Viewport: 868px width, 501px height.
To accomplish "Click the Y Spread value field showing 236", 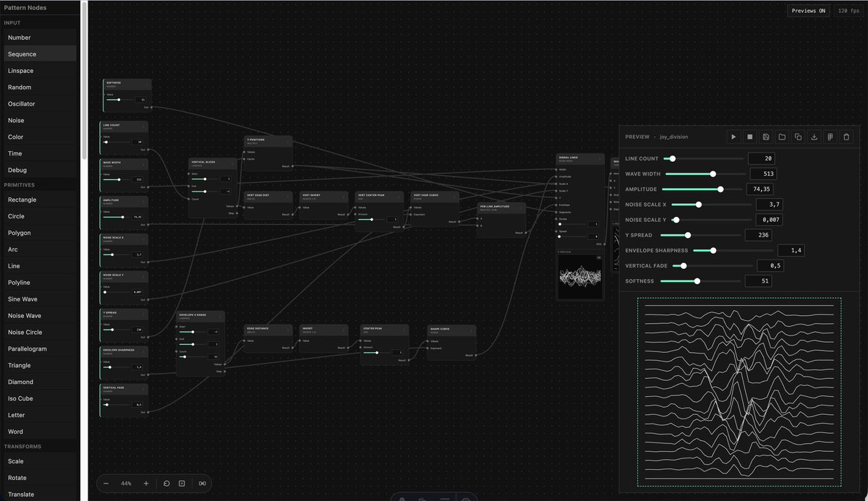I will coord(759,235).
